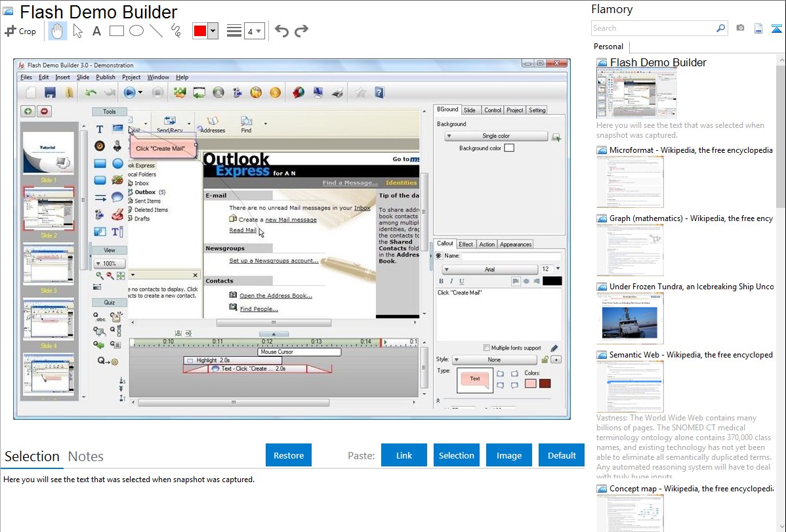Open the drawing color dropdown arrow

pos(213,31)
